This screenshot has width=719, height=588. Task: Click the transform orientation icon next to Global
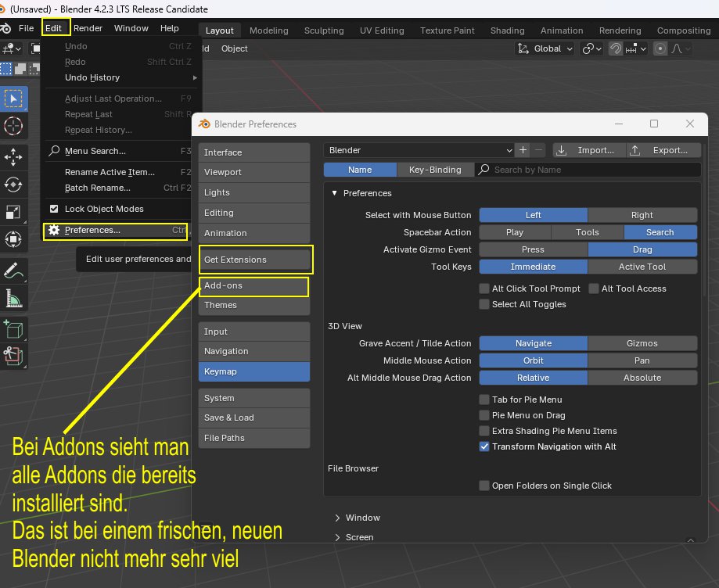tap(523, 48)
